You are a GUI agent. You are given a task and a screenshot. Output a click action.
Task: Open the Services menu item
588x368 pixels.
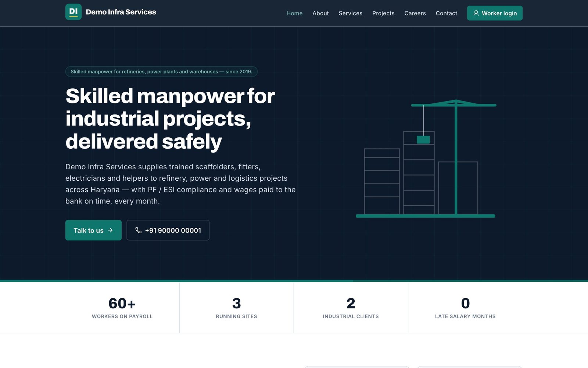[x=350, y=13]
